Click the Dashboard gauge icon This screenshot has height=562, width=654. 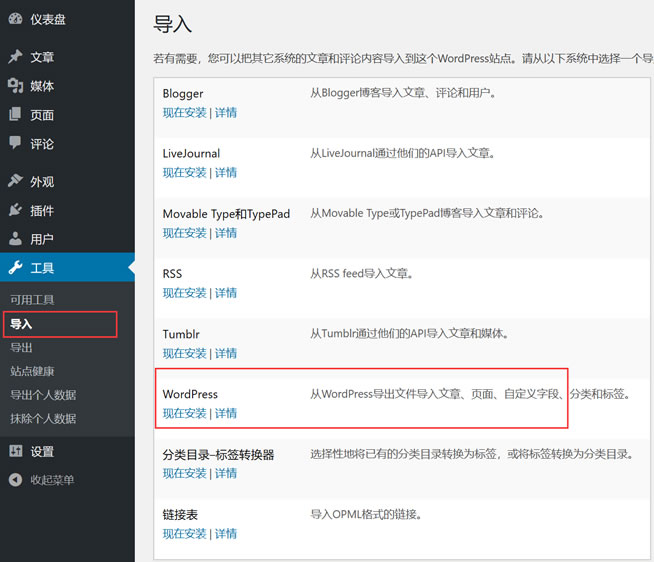[15, 19]
